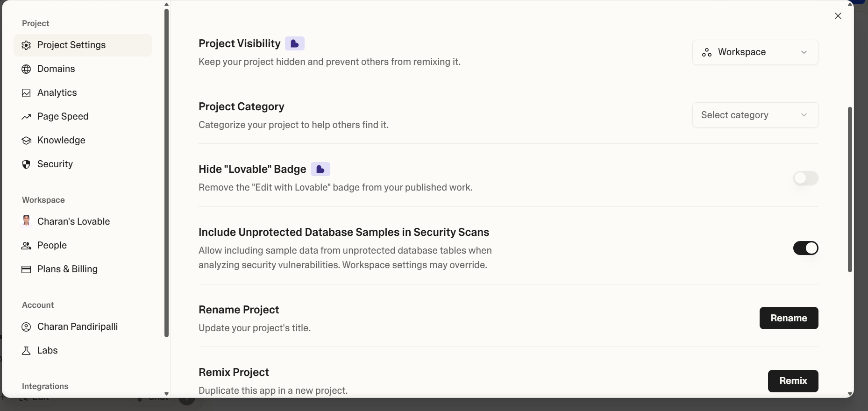The image size is (868, 411).
Task: Open the Charan Pandiripalli account page
Action: (x=77, y=327)
